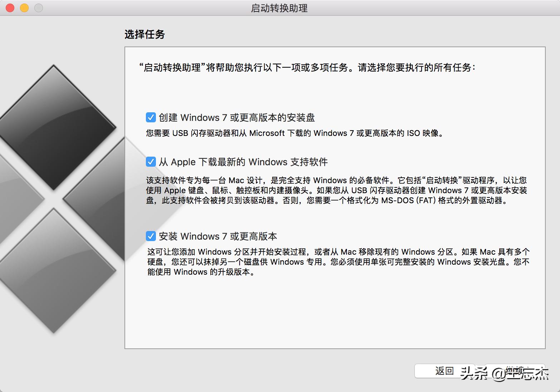
Task: Click the check icon beside Apple support software
Action: point(150,162)
